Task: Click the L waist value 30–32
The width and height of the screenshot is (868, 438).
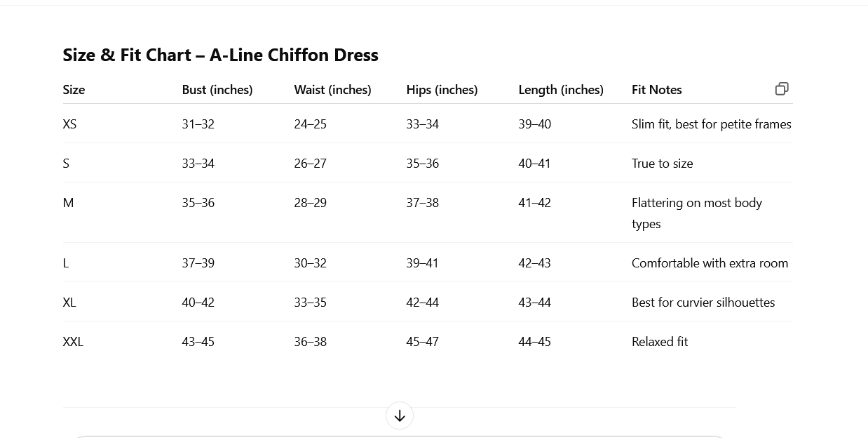Action: 310,263
